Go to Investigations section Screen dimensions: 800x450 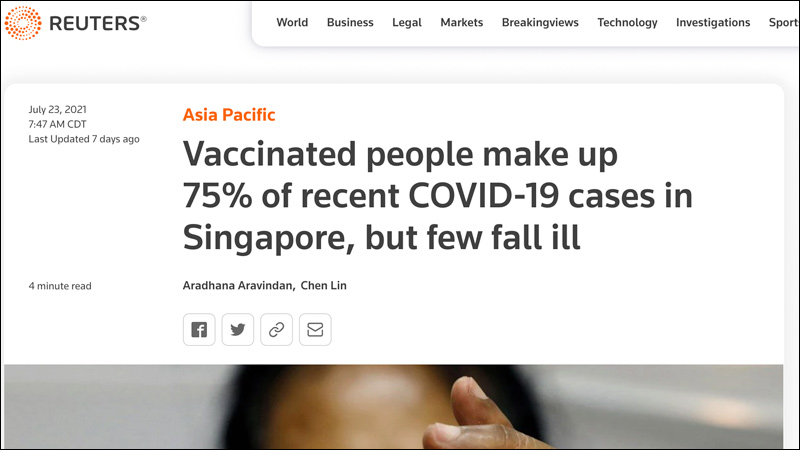(713, 22)
